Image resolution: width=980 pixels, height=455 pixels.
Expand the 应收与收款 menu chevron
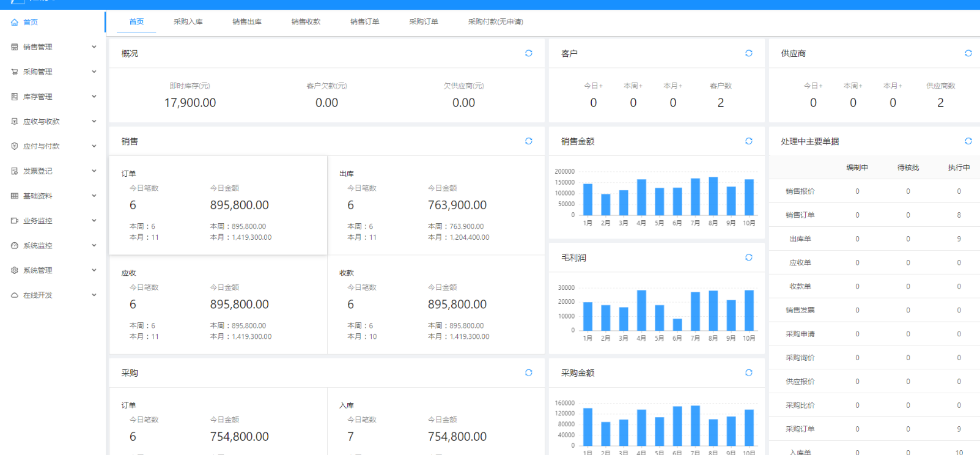[94, 121]
